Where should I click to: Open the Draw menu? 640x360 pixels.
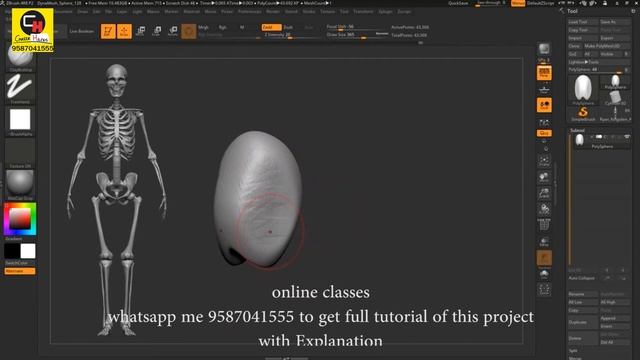click(83, 11)
